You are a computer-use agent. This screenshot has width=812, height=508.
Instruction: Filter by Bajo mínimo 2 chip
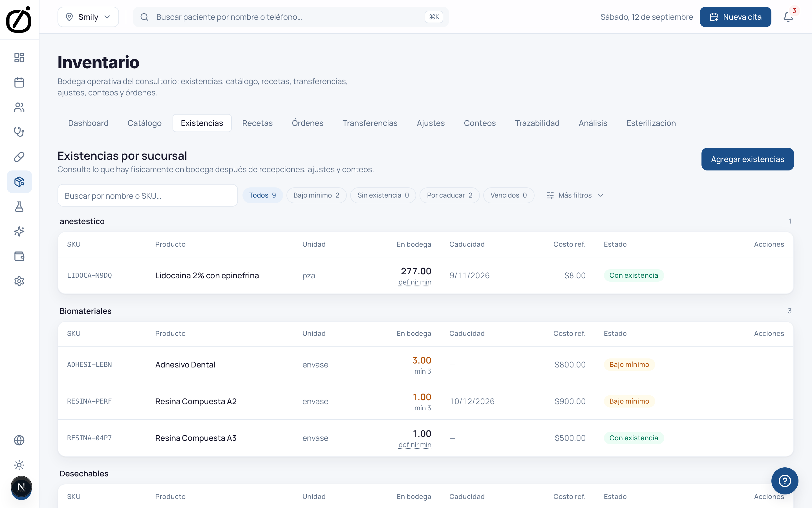[316, 195]
